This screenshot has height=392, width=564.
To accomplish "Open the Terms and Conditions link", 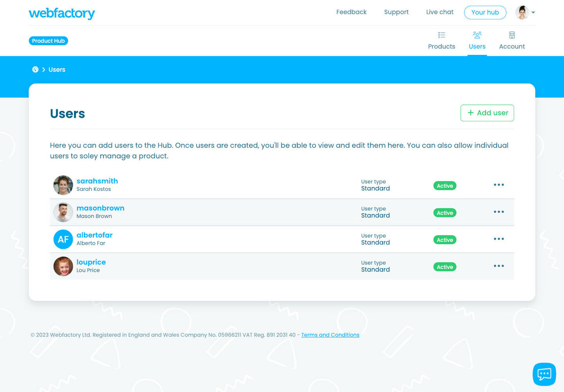I will 330,335.
